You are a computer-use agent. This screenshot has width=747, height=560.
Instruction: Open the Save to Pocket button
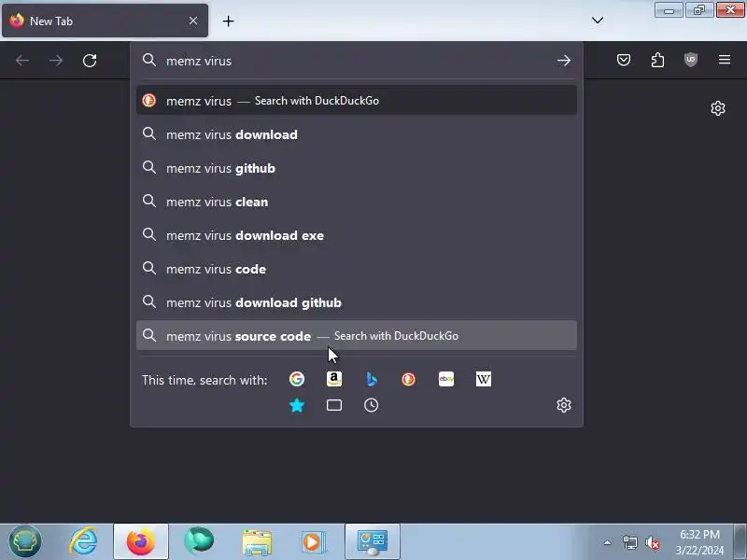(x=624, y=60)
